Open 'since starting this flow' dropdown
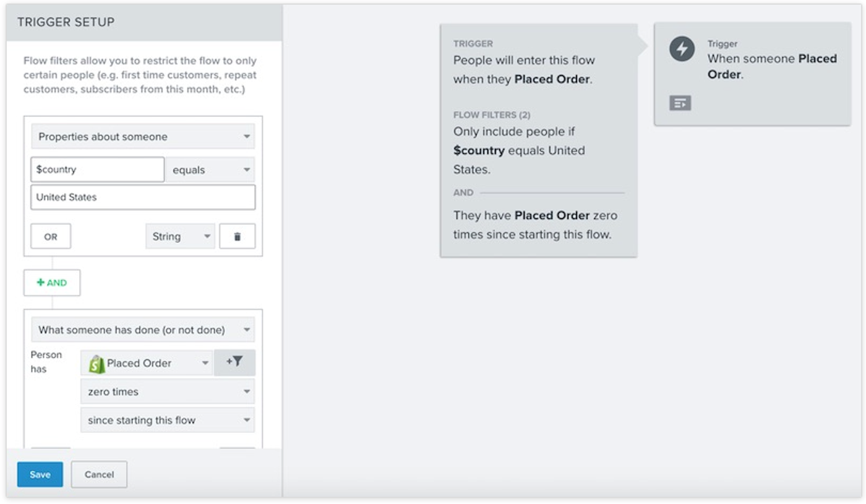The height and width of the screenshot is (504, 866). 168,420
